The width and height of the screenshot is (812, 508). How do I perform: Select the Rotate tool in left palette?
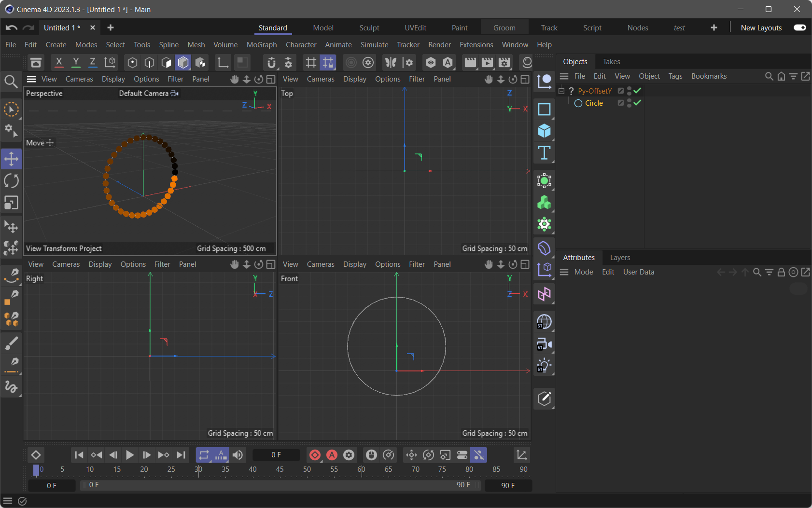(x=11, y=181)
